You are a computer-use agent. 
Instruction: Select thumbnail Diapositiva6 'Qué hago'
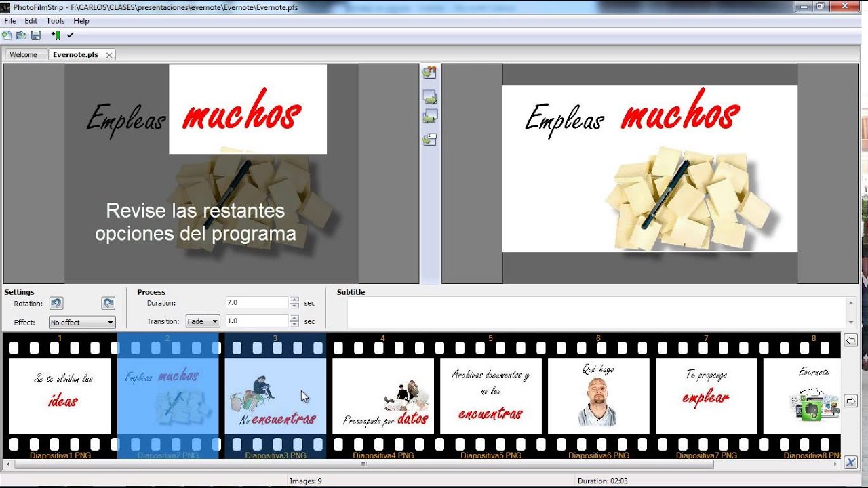[x=598, y=396]
